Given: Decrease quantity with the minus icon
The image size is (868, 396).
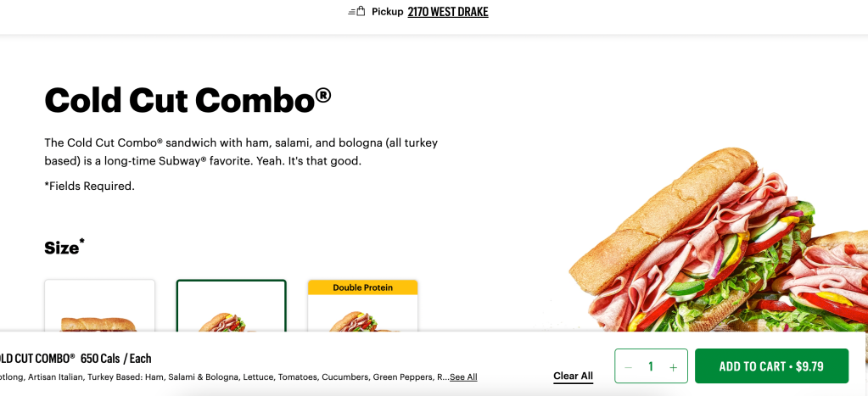Looking at the screenshot, I should click(x=629, y=367).
